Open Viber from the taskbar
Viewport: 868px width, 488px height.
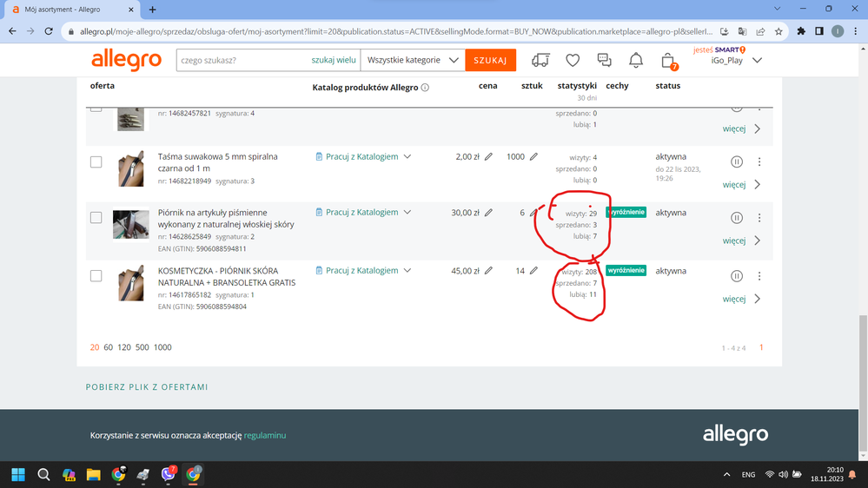point(169,474)
